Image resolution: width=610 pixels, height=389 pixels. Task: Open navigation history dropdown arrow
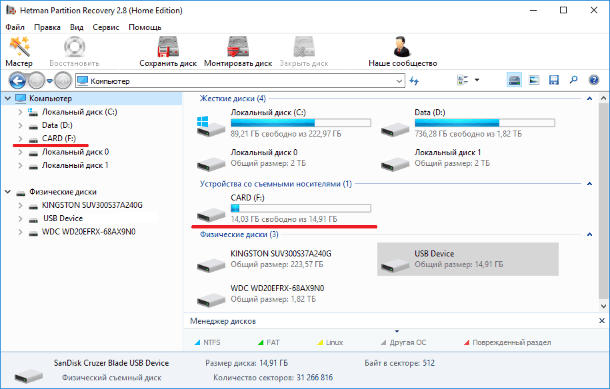pos(49,81)
